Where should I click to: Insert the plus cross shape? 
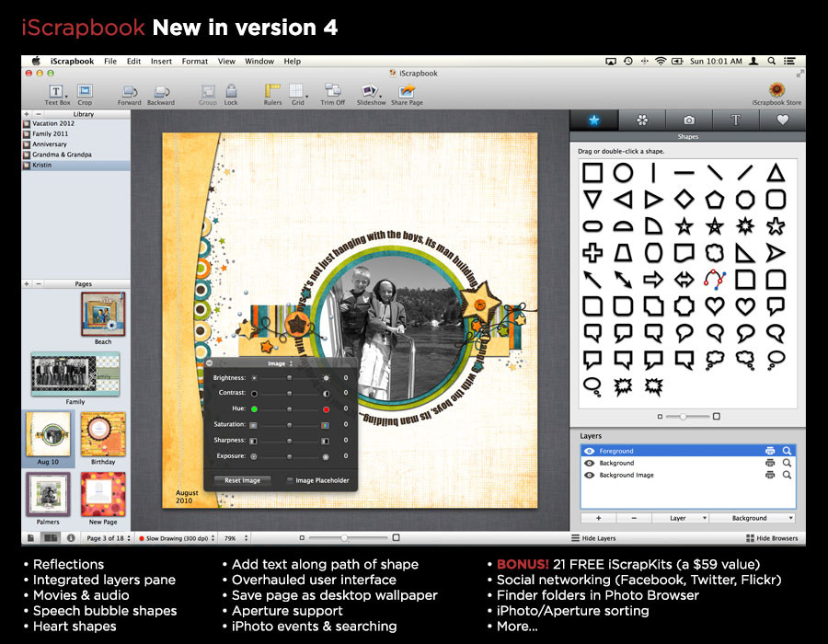592,253
